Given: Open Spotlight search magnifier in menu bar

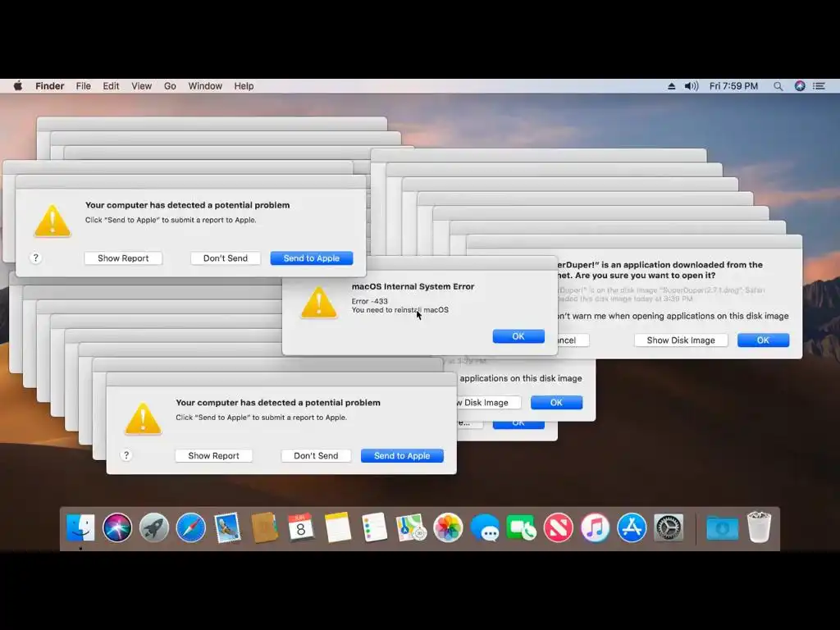Looking at the screenshot, I should click(778, 86).
